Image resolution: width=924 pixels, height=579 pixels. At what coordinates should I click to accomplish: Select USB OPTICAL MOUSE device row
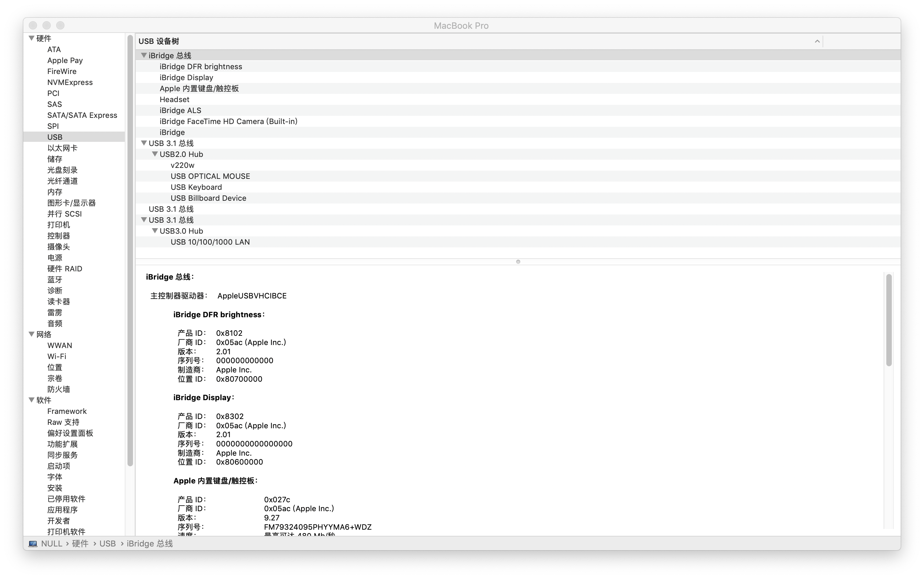[210, 176]
